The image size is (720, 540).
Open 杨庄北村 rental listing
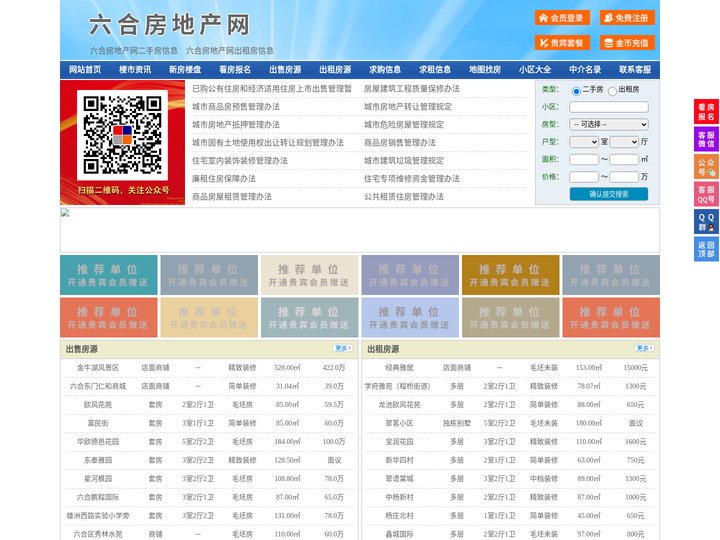point(399,515)
